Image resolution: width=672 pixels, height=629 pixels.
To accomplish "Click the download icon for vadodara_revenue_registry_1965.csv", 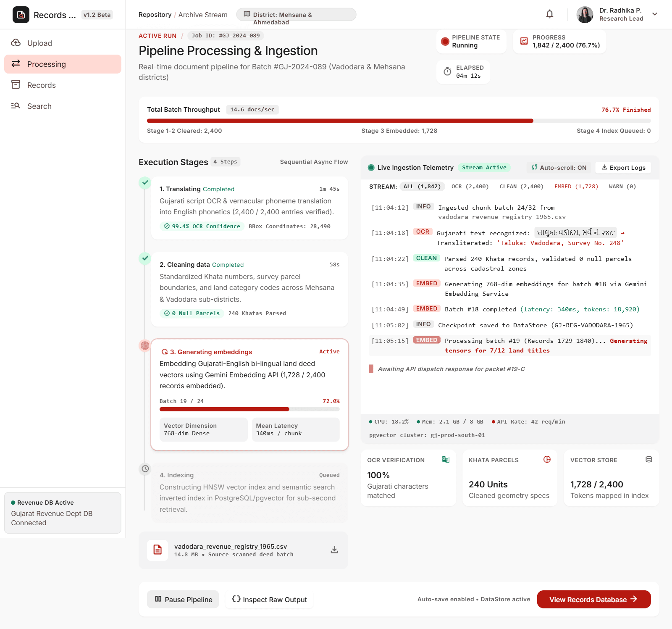I will [334, 550].
